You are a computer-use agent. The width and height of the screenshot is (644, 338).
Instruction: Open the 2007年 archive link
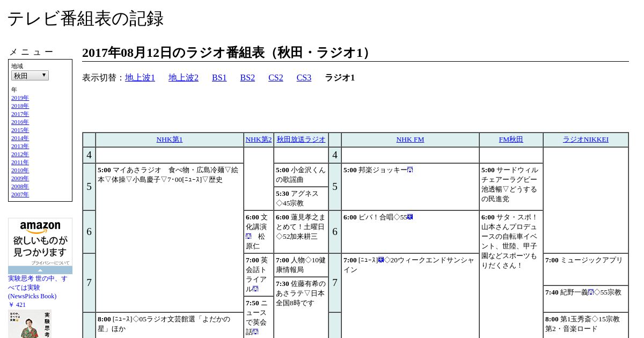[20, 195]
